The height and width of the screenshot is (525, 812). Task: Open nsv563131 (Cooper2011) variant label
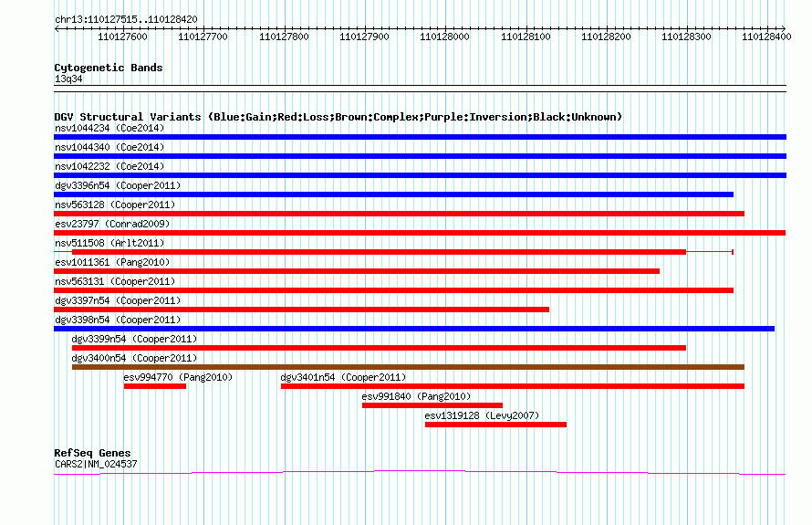tap(115, 281)
